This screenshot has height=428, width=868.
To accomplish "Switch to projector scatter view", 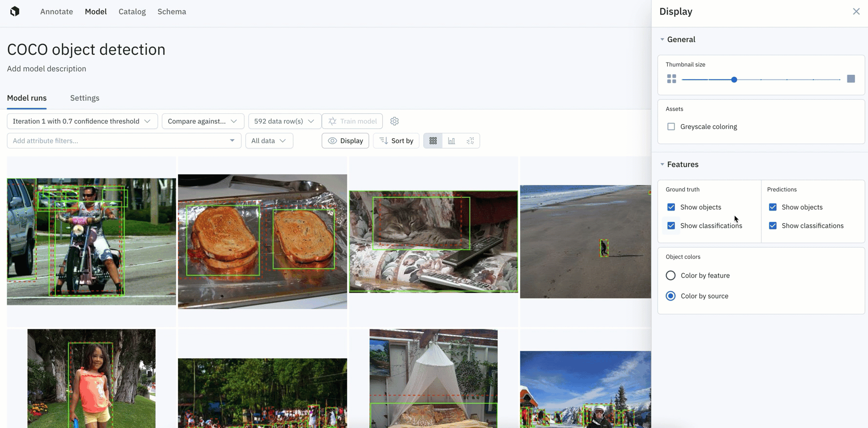I will [x=470, y=141].
